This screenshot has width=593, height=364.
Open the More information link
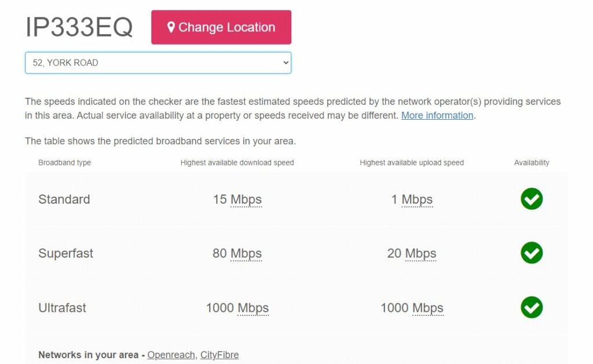tap(437, 115)
